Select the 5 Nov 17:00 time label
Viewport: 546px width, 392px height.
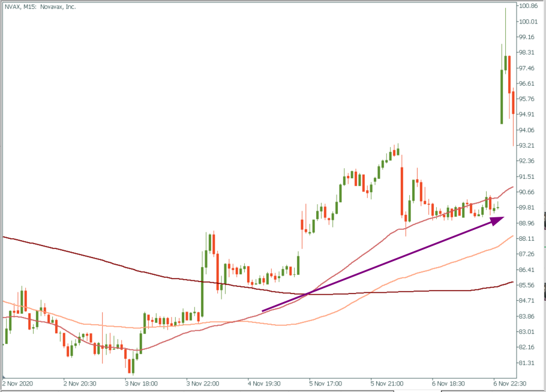point(326,382)
